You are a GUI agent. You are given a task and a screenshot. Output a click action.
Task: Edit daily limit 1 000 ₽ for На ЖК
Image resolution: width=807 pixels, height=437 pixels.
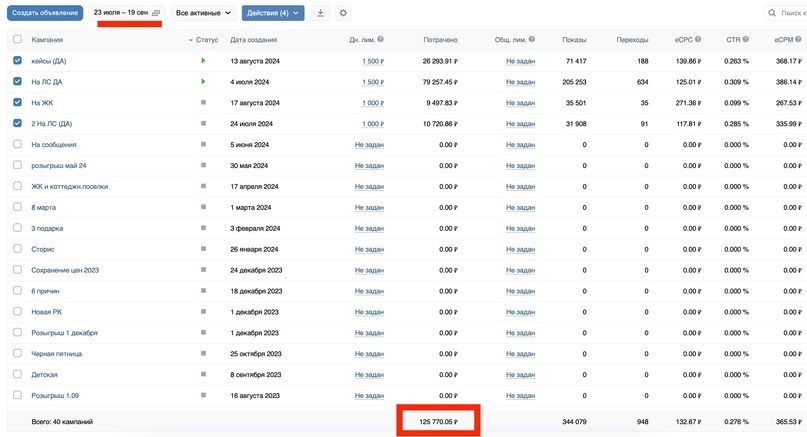(x=373, y=103)
